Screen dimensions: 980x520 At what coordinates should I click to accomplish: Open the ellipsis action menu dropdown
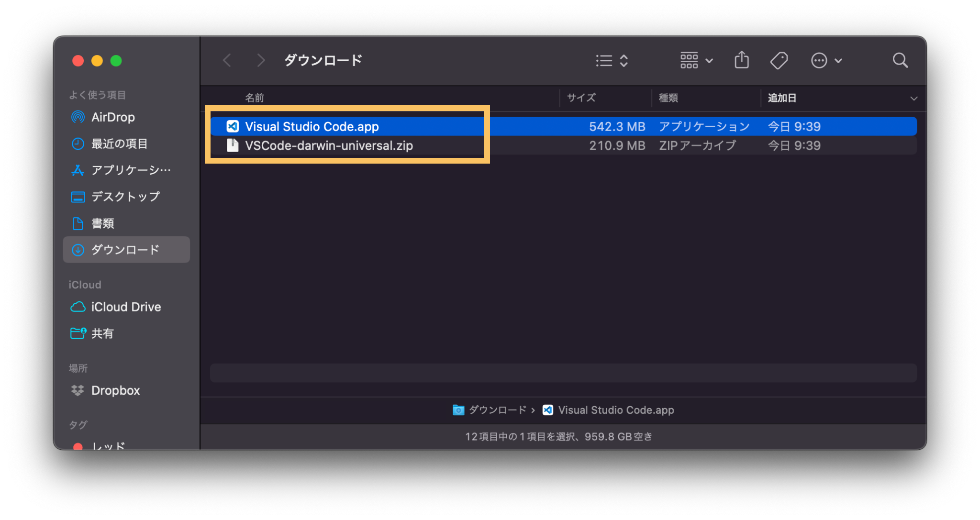(826, 61)
